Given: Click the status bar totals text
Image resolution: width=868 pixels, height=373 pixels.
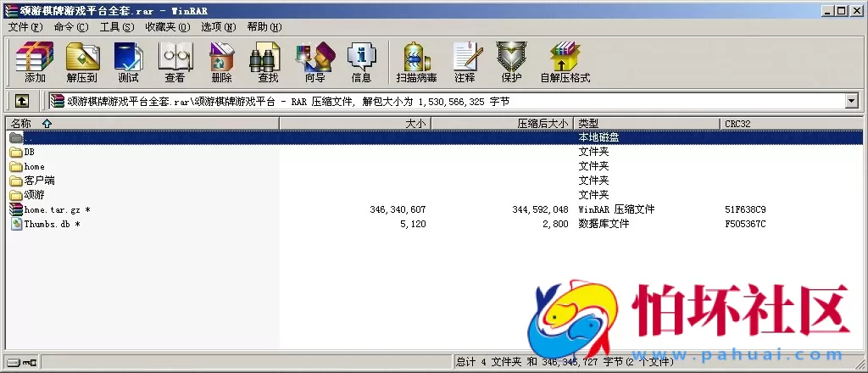Looking at the screenshot, I should coord(565,362).
